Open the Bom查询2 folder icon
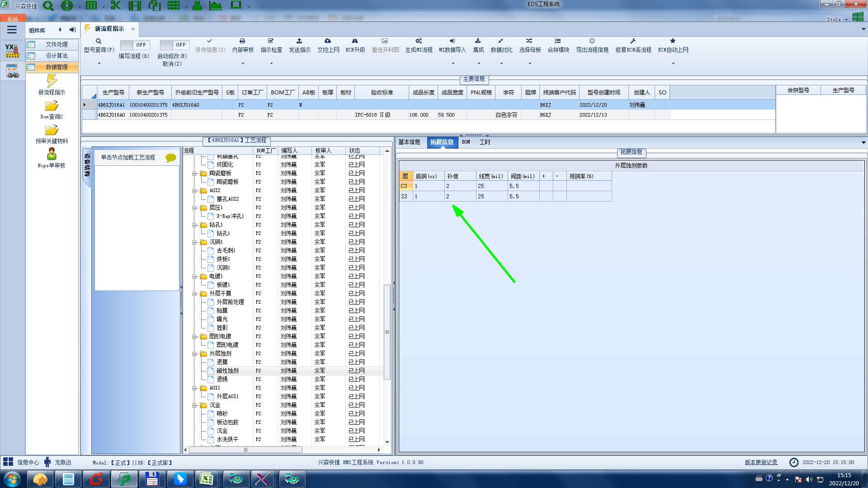This screenshot has width=868, height=488. point(52,107)
